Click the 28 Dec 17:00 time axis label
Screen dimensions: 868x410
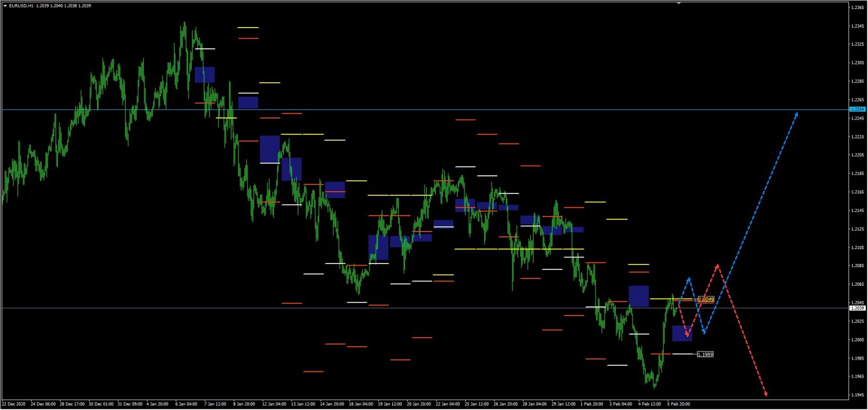(x=72, y=404)
